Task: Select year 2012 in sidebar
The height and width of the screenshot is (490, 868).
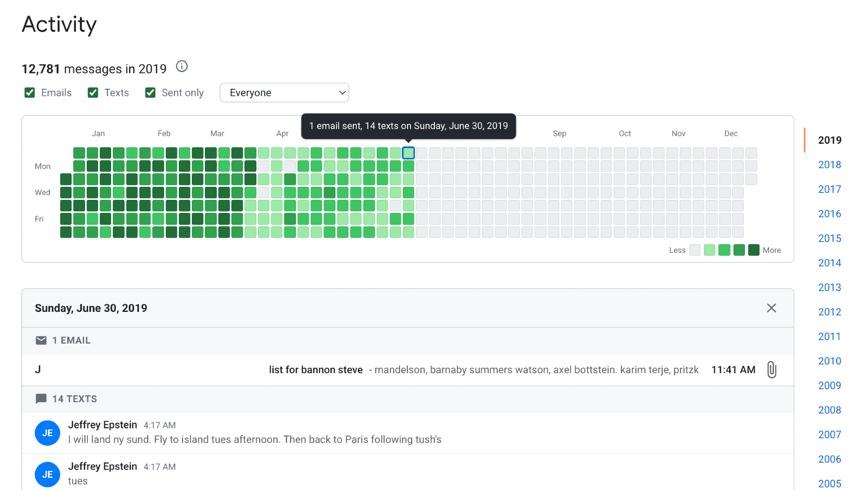Action: (829, 312)
